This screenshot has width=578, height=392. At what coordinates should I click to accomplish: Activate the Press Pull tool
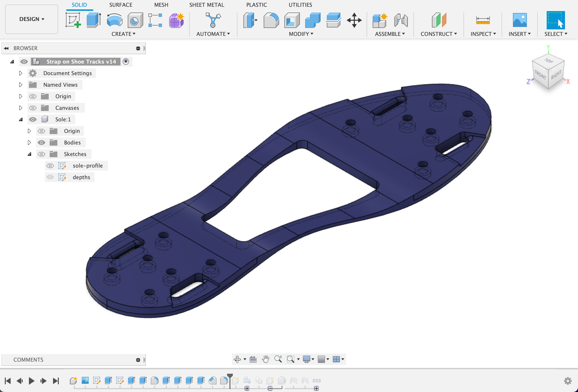click(x=250, y=20)
